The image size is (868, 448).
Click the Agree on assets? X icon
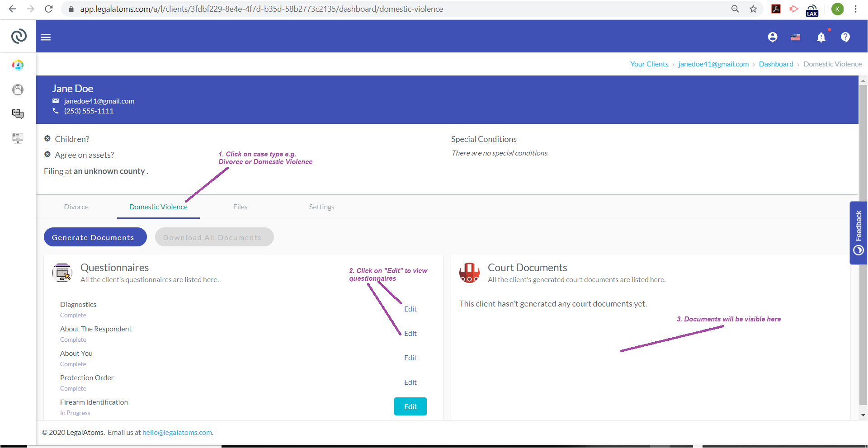pos(47,154)
